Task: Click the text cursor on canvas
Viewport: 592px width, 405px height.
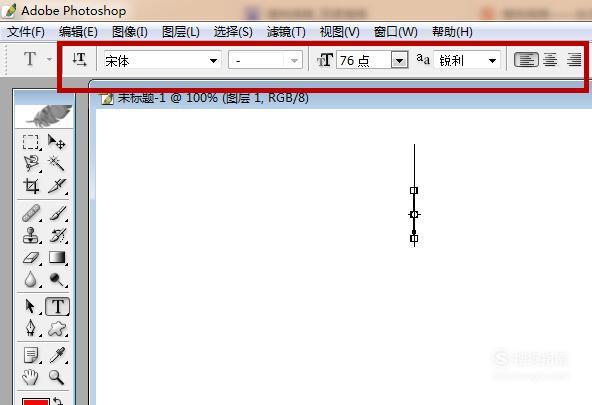Action: coord(414,196)
